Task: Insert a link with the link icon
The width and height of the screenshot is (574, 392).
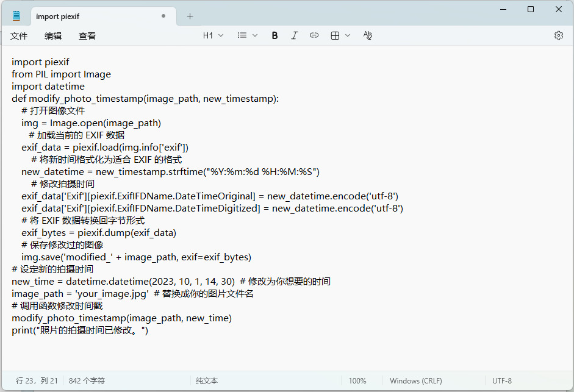Action: click(x=314, y=35)
